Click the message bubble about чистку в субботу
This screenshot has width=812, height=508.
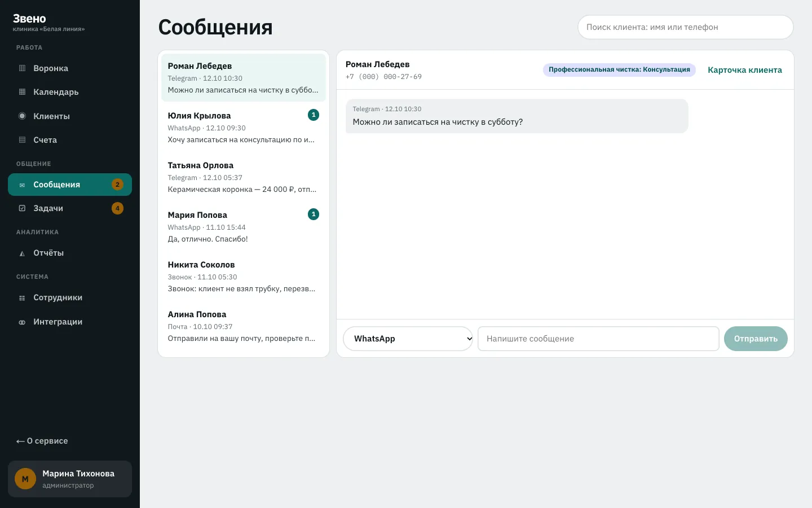click(517, 116)
